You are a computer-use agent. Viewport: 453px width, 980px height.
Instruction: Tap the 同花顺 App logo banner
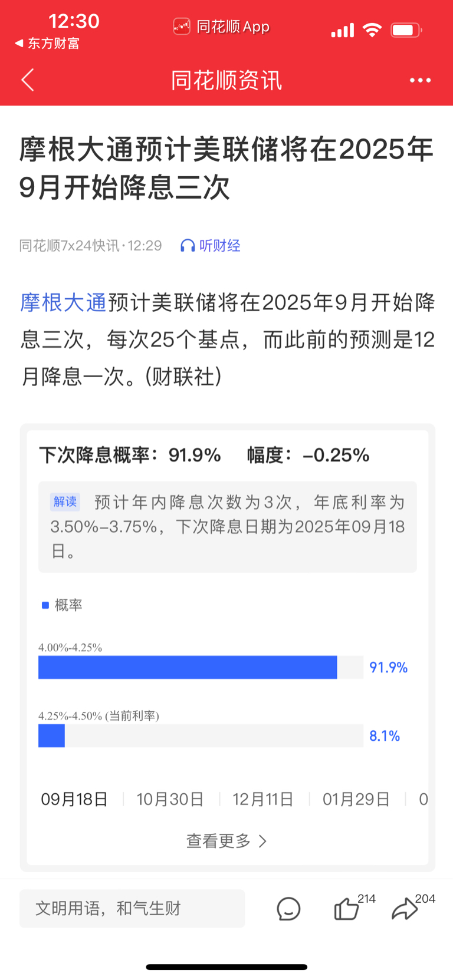(x=222, y=27)
